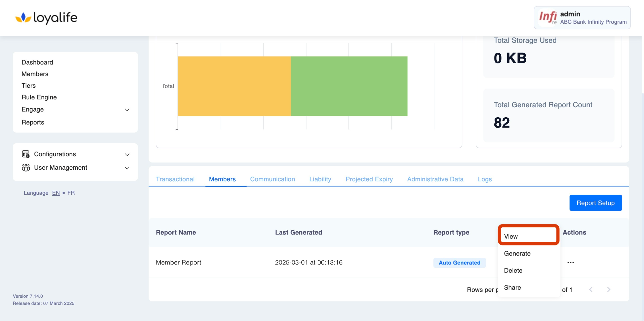Click the User Management people icon

(26, 168)
